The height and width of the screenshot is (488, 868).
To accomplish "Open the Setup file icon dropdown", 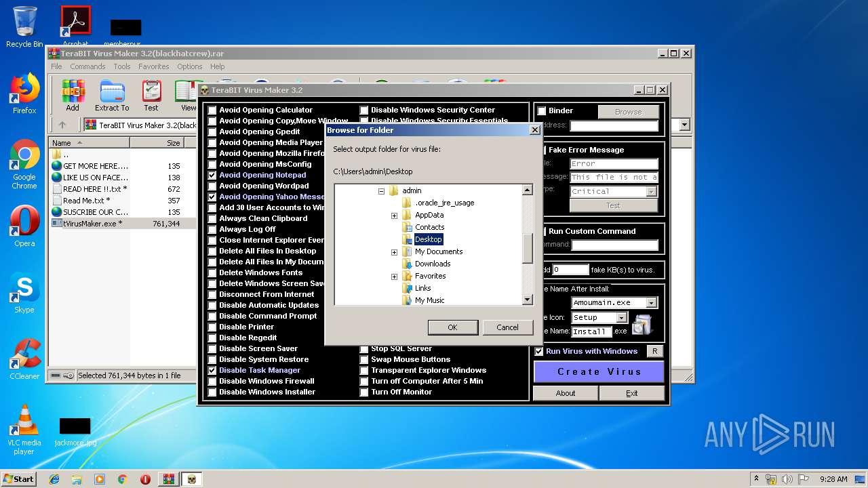I will 621,317.
